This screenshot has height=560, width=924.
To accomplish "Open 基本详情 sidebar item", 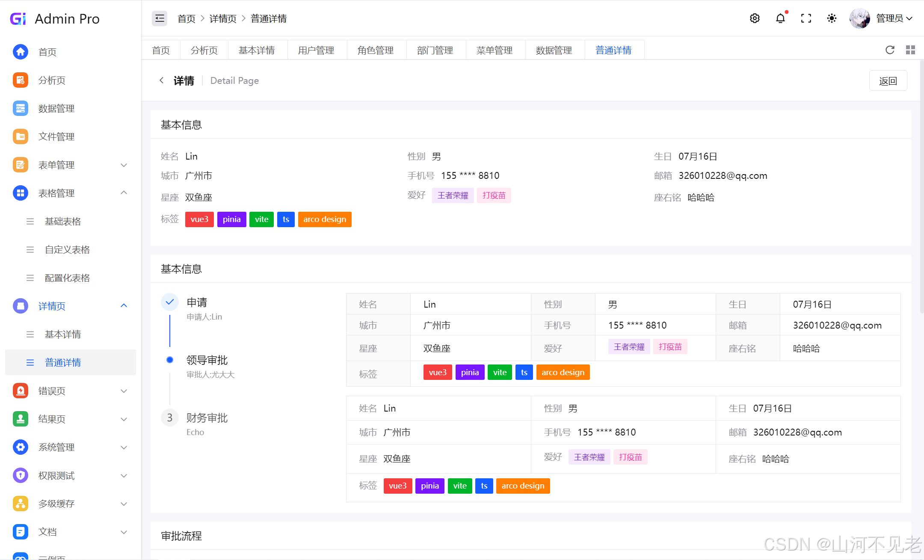I will 63,334.
